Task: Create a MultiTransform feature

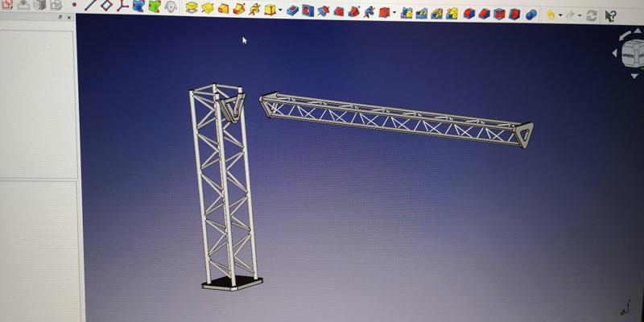Action: [x=452, y=14]
